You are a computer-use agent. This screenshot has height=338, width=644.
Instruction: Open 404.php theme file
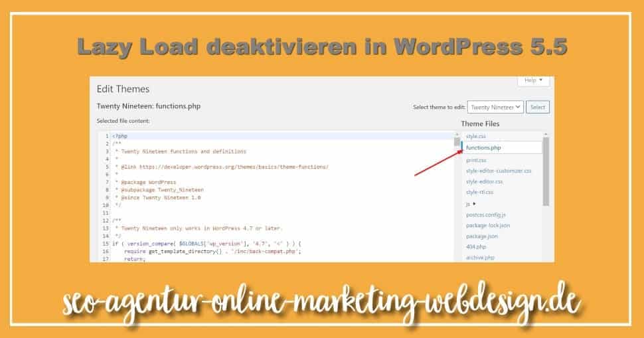point(475,247)
